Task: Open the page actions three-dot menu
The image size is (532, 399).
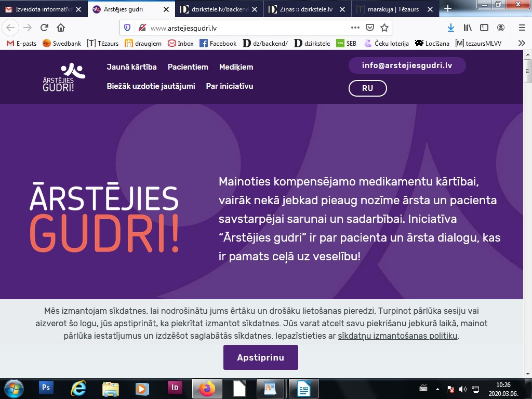Action: [x=355, y=28]
